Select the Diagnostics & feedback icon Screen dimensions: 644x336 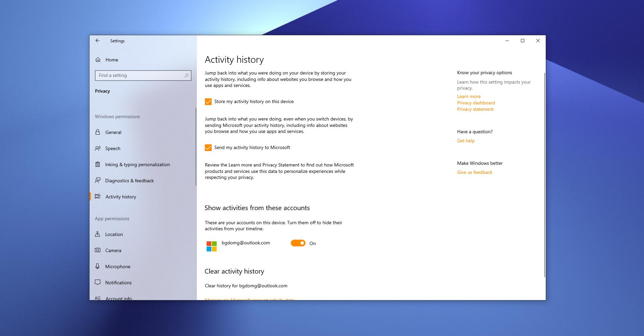(x=98, y=181)
